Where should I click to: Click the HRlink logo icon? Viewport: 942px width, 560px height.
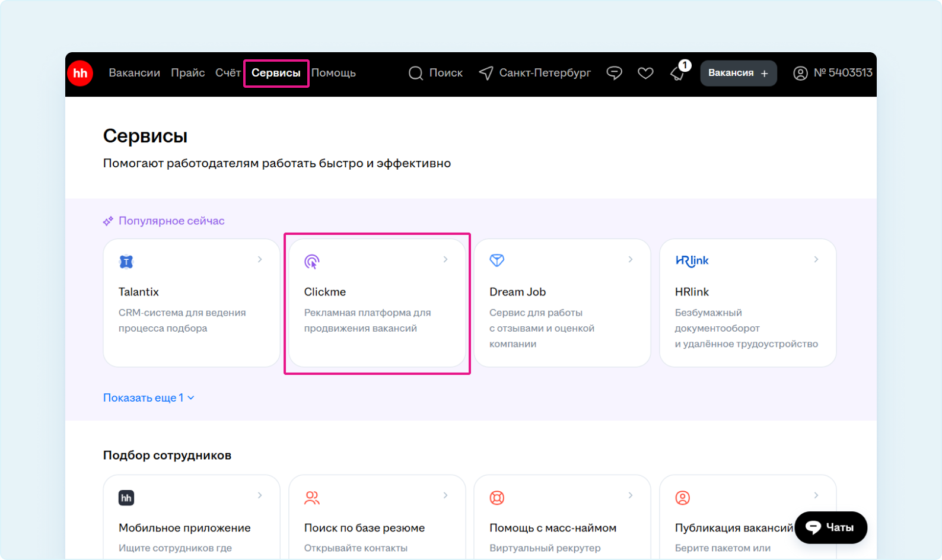click(692, 261)
